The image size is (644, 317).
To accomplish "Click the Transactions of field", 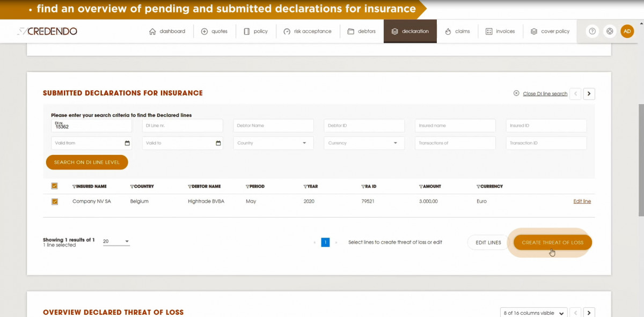I will coord(455,143).
